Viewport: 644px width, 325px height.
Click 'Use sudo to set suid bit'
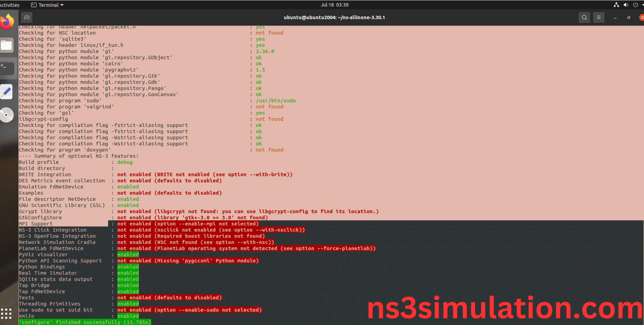tap(56, 310)
